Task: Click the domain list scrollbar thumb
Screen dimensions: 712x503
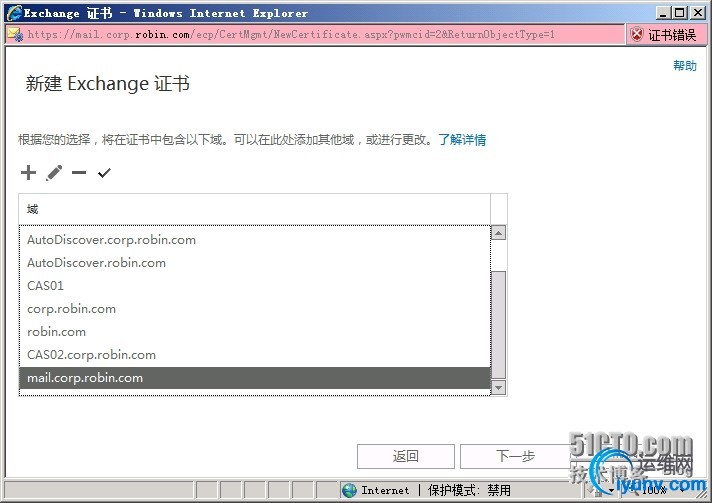Action: point(499,325)
